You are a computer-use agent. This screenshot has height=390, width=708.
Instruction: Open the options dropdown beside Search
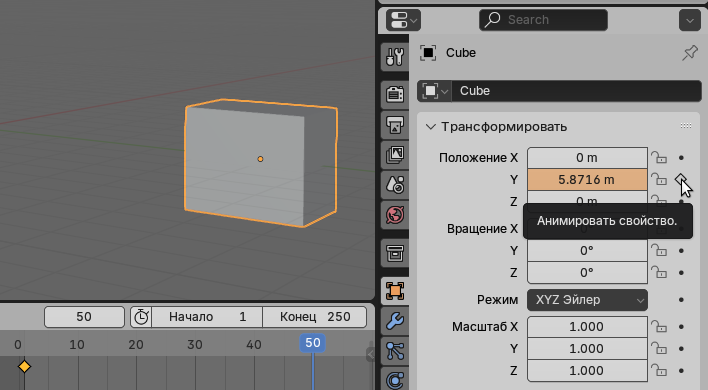(x=689, y=20)
